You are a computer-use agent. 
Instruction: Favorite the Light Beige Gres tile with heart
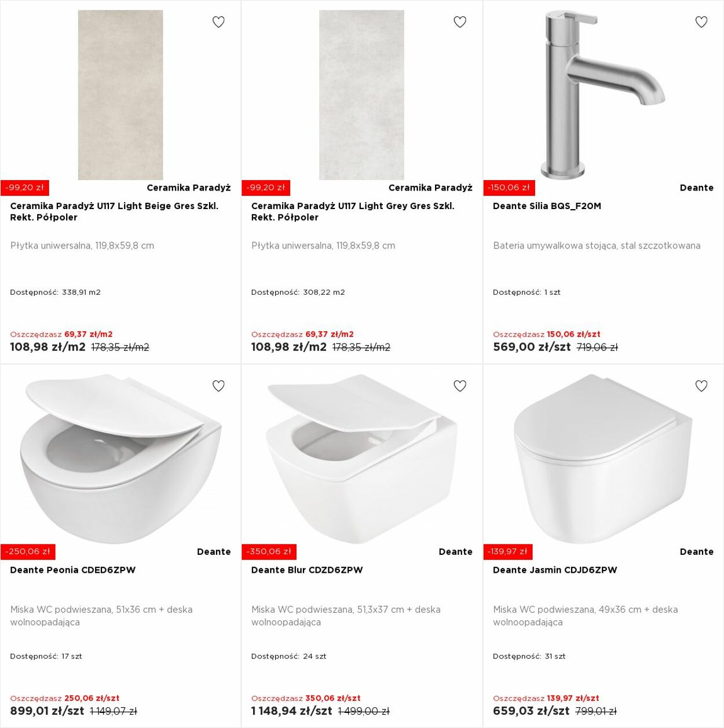tap(218, 22)
